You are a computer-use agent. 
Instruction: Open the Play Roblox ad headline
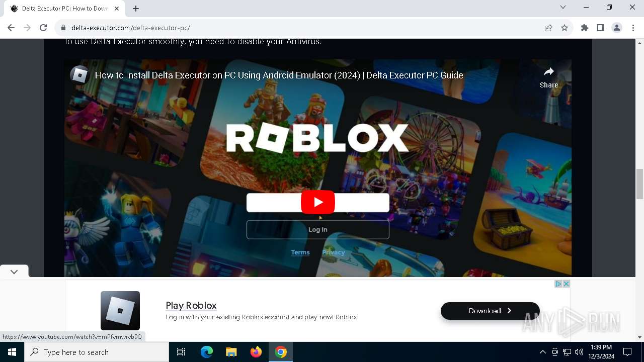pos(191,305)
